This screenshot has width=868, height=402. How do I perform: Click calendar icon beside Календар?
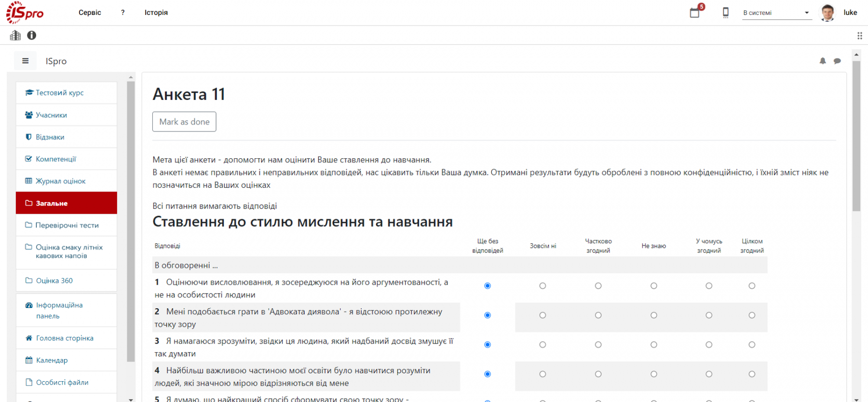[x=29, y=360]
